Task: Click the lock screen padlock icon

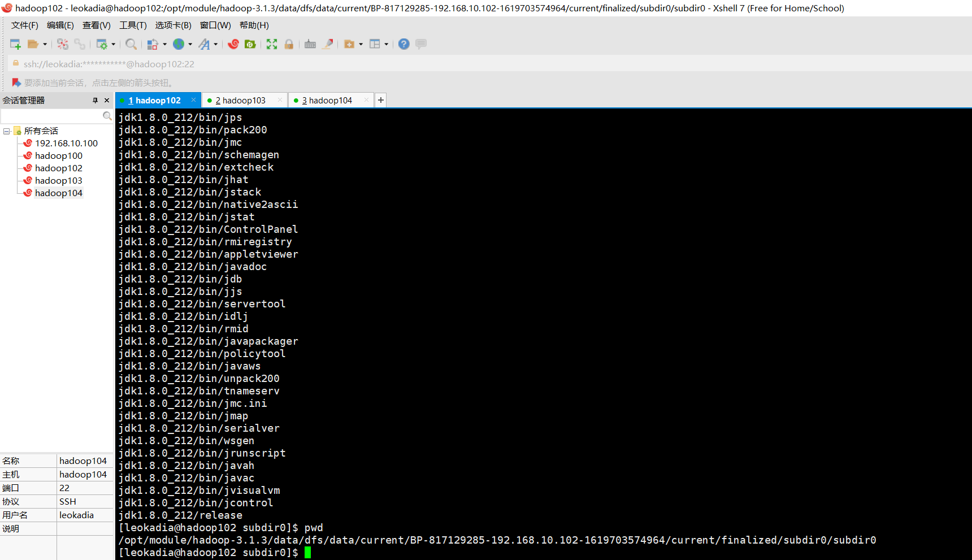Action: click(289, 44)
